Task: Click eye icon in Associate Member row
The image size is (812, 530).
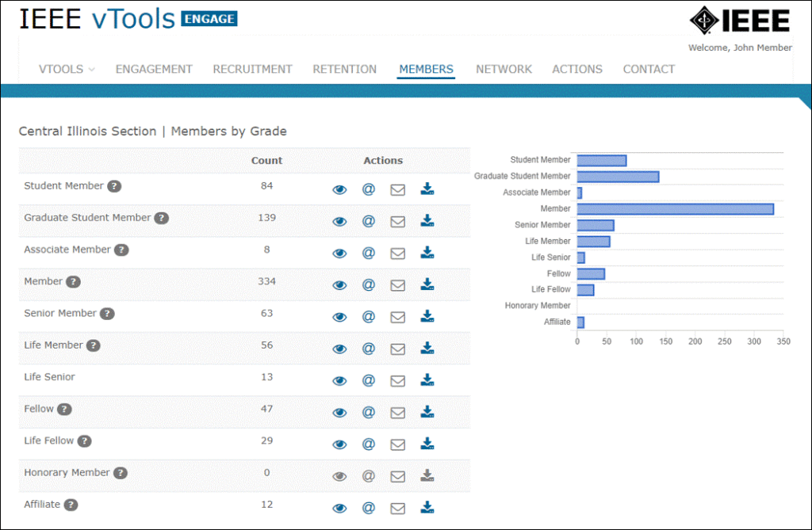Action: [339, 253]
